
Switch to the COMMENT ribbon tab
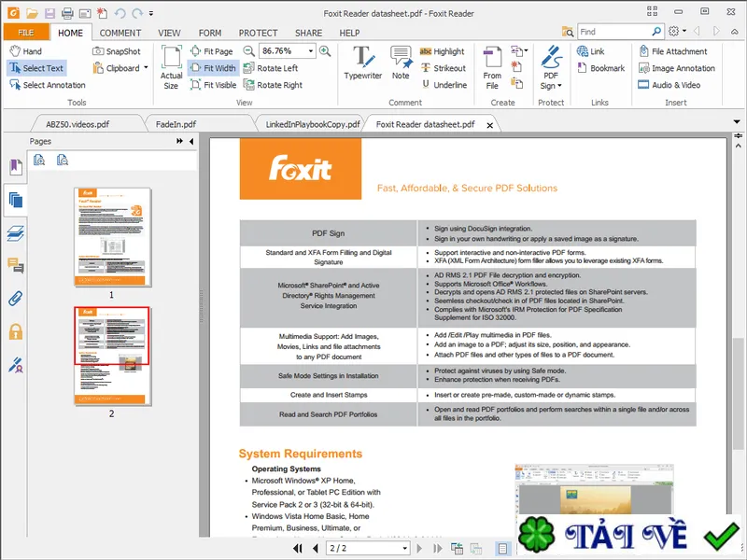tap(120, 33)
